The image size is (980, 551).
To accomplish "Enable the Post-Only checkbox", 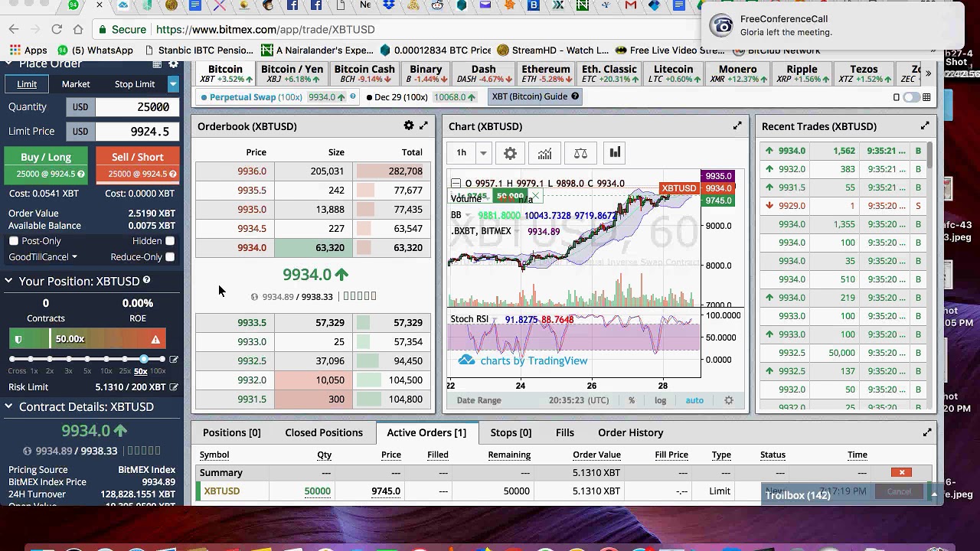I will [x=14, y=241].
